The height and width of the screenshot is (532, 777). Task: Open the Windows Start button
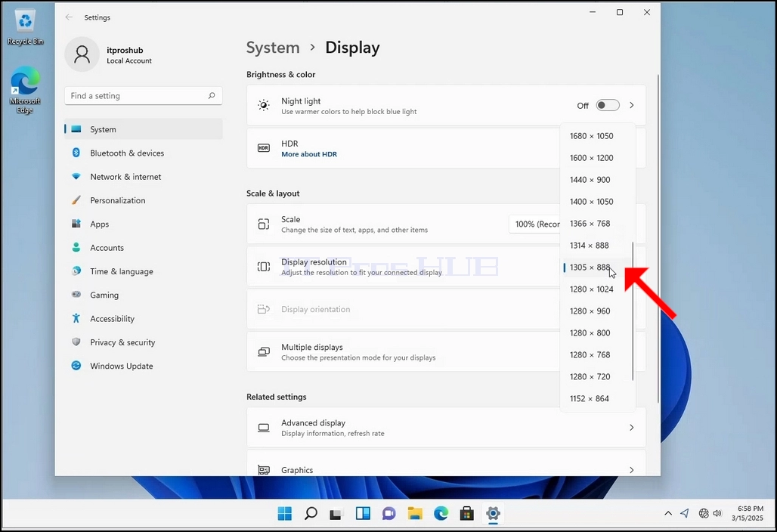coord(284,514)
